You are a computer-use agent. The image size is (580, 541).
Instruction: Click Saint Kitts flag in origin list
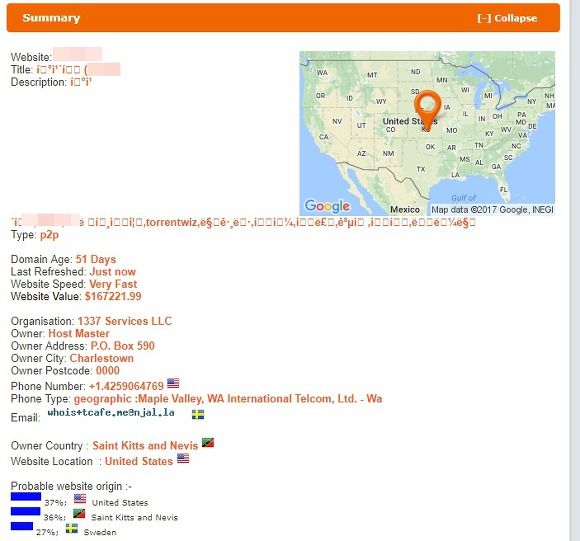click(79, 513)
